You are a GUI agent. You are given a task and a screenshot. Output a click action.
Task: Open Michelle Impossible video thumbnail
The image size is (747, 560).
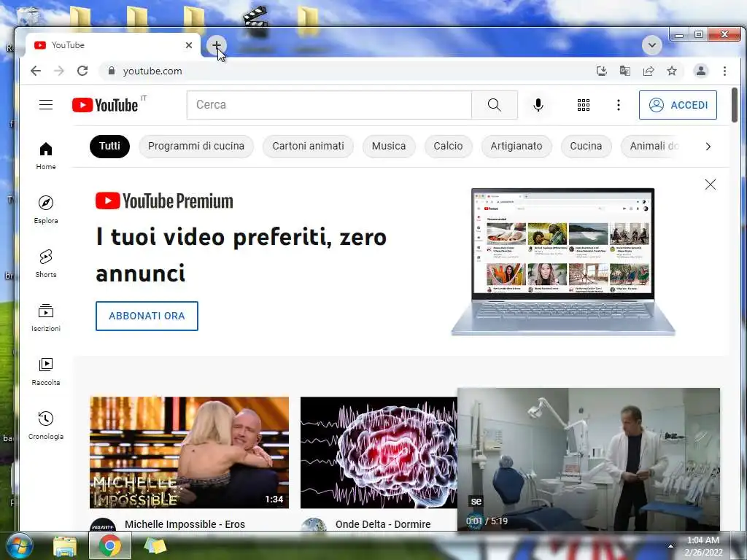click(x=189, y=452)
